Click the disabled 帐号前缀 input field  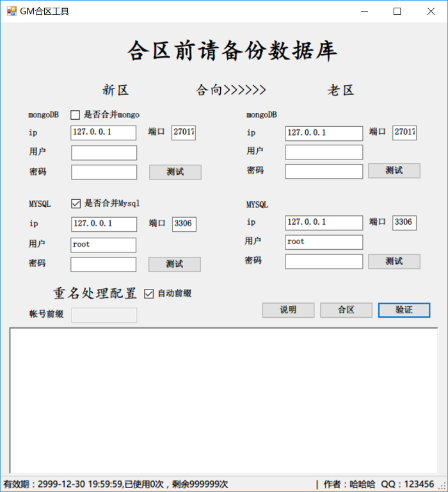pyautogui.click(x=104, y=315)
